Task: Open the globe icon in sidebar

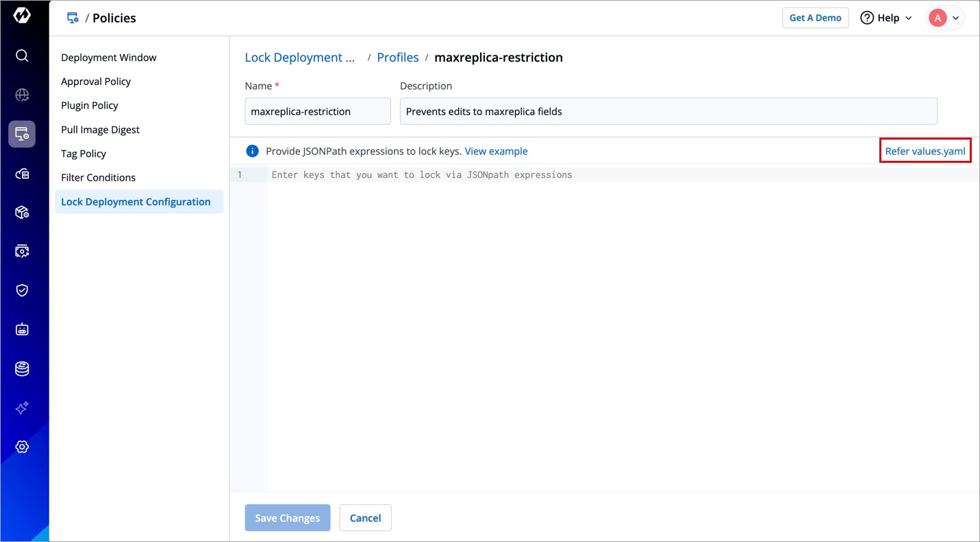Action: [22, 95]
